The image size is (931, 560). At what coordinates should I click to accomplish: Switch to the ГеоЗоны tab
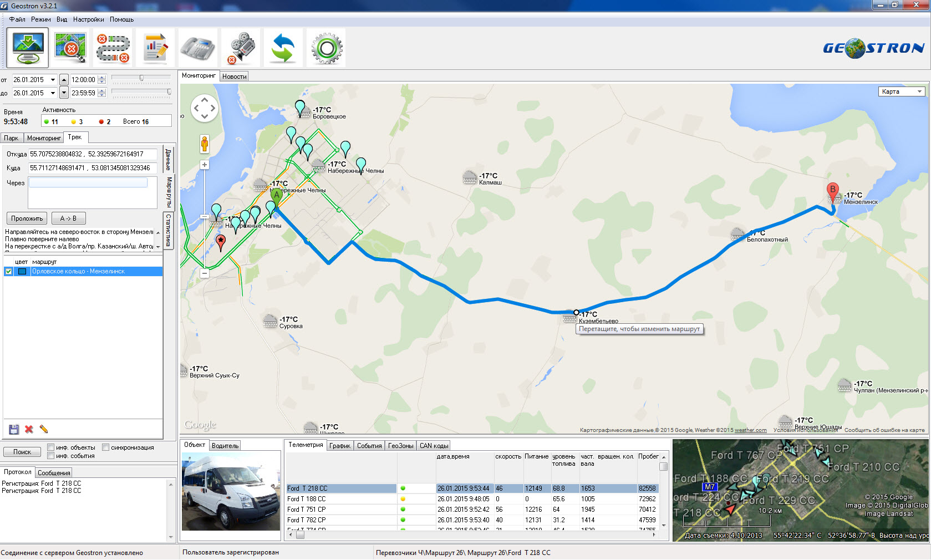[400, 446]
